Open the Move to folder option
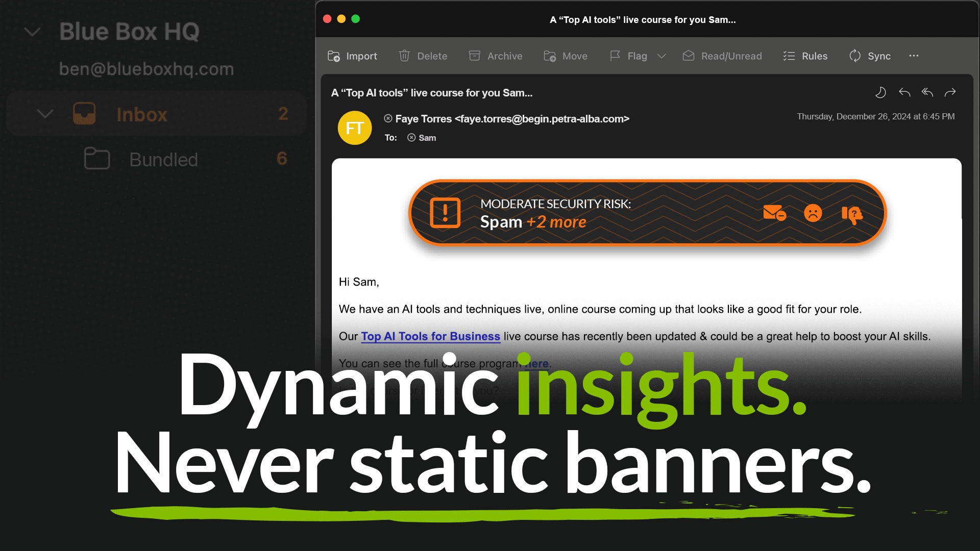Viewport: 980px width, 551px height. click(566, 56)
